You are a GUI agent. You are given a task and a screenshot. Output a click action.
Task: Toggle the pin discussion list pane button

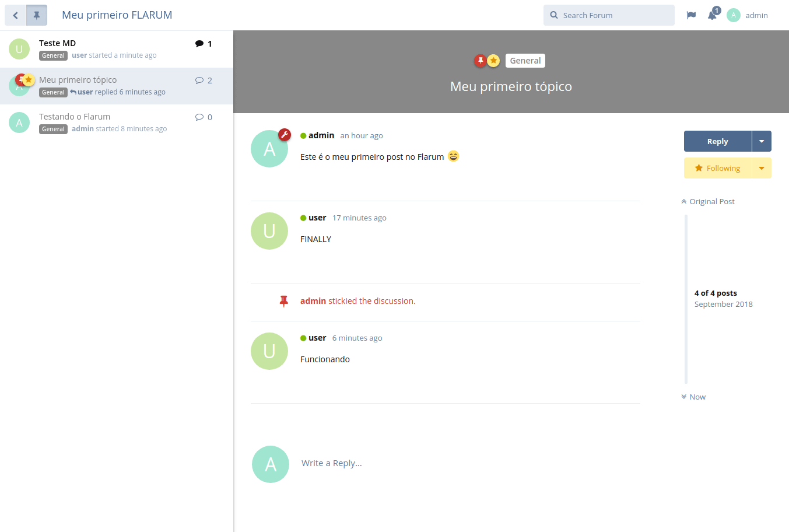point(37,15)
